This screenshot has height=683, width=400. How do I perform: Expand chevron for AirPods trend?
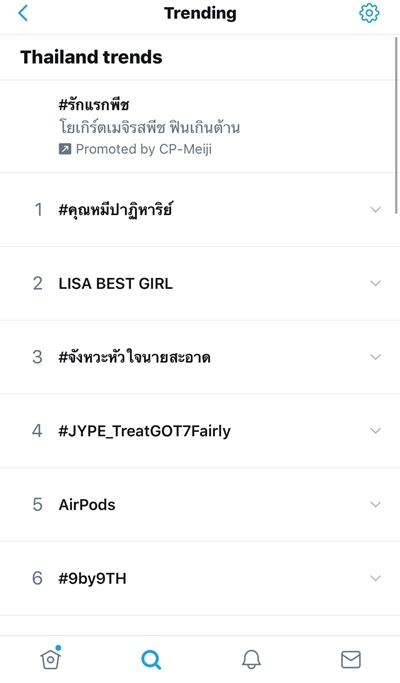tap(375, 504)
